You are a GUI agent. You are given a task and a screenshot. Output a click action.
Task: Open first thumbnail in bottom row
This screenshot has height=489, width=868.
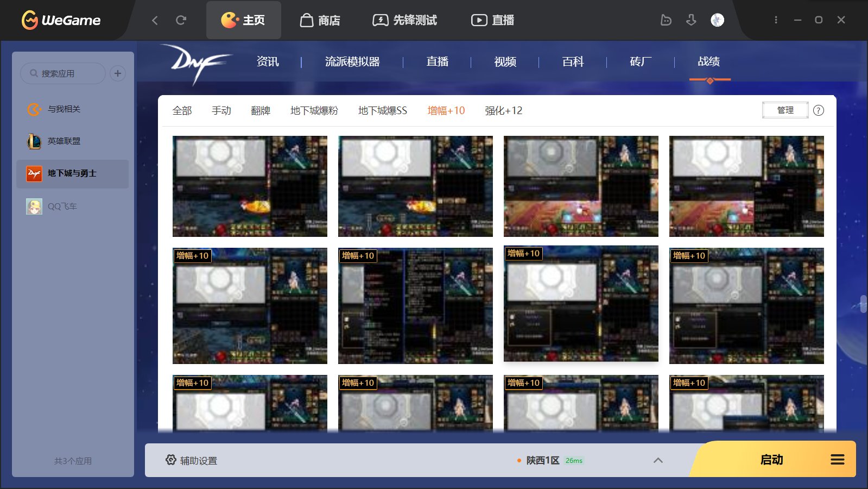(250, 403)
